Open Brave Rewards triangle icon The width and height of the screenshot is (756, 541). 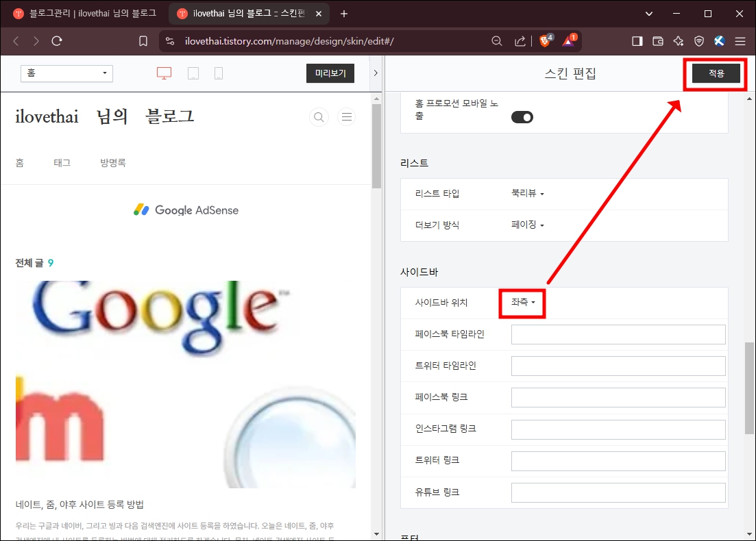tap(569, 41)
